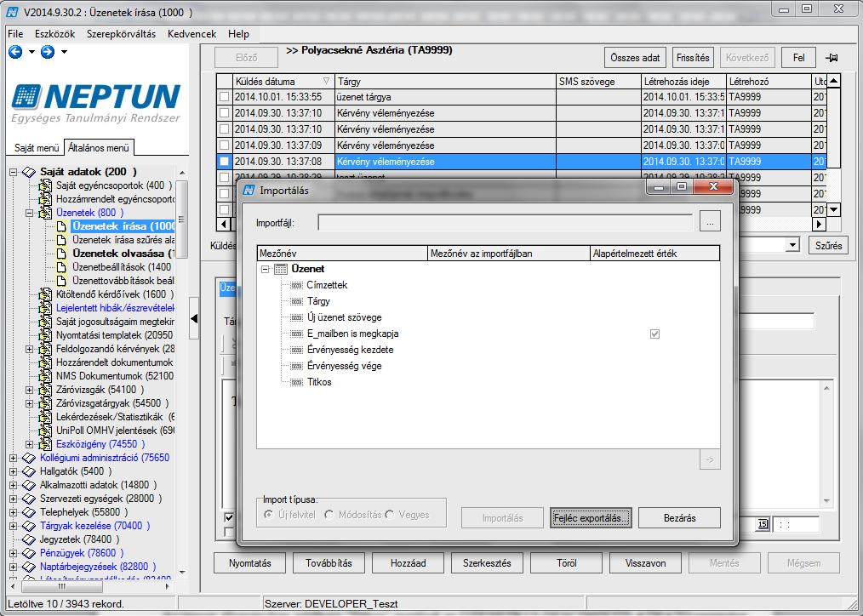
Task: Click the Címzettek field icon
Action: (x=297, y=285)
